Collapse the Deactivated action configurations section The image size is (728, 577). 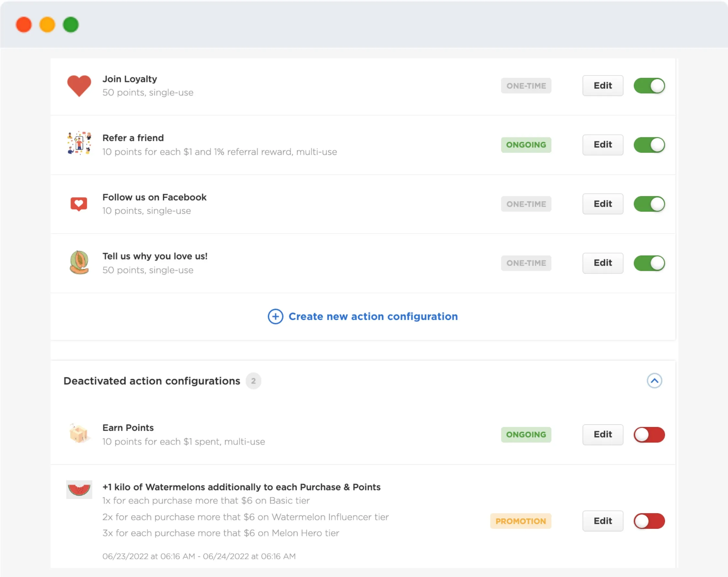[654, 381]
